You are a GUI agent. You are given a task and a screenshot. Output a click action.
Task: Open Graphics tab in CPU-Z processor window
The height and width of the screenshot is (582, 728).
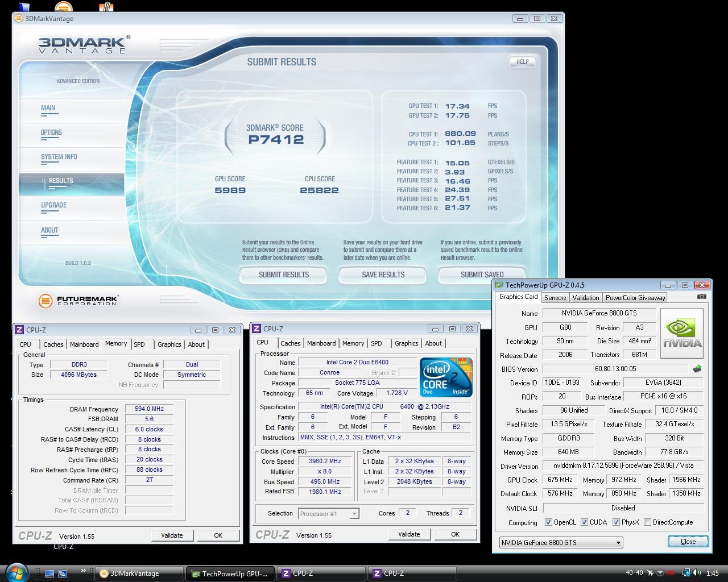(x=407, y=343)
